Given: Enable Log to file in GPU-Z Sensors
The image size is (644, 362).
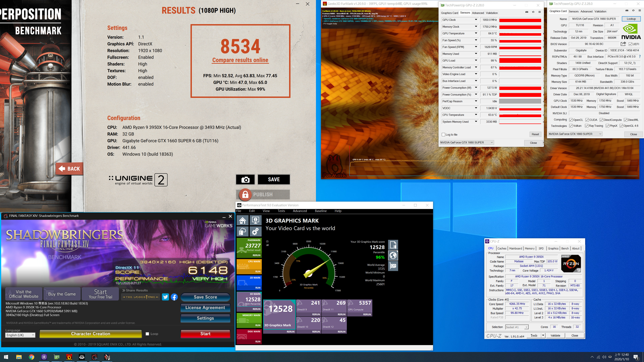Looking at the screenshot, I should [x=443, y=135].
